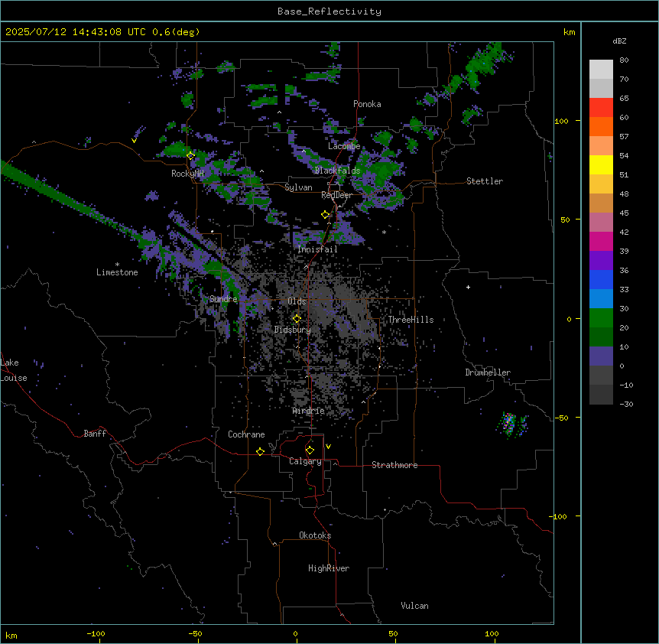Pick the yellow 54-51 dBZ legend swatch
659x644 pixels.
[x=601, y=165]
